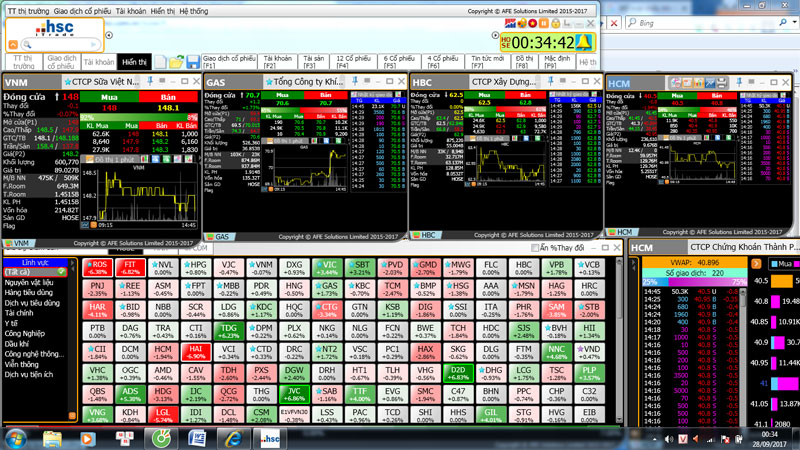
Task: Open the Tài khoản menu
Action: click(x=131, y=11)
